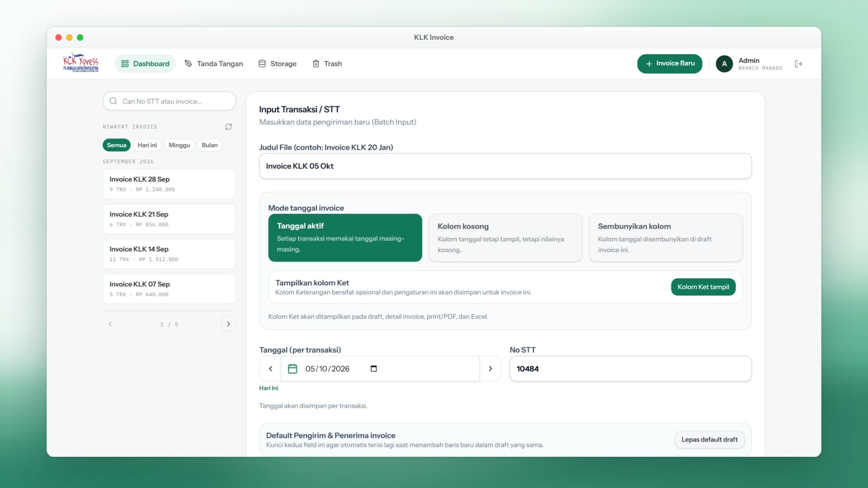Viewport: 868px width, 488px height.
Task: Click the page indicator 1 / 5
Action: point(169,324)
